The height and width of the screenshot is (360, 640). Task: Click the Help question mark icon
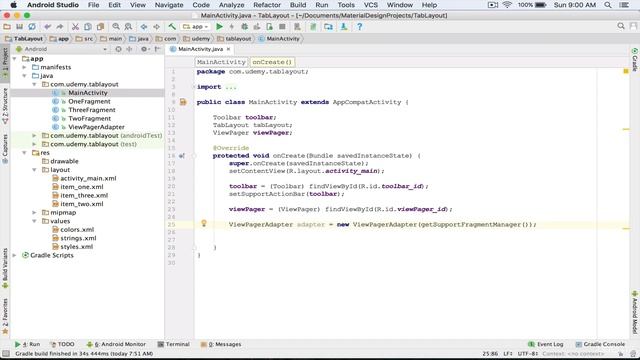coord(360,27)
